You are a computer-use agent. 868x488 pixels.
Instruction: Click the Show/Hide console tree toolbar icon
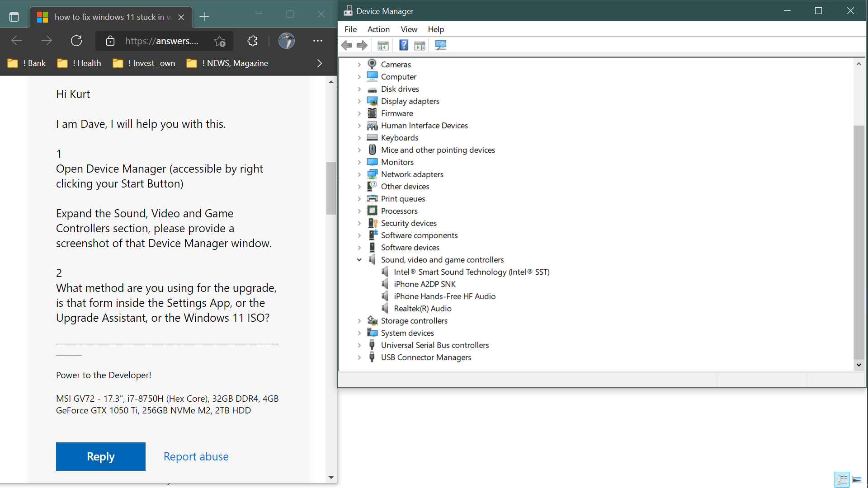click(382, 45)
